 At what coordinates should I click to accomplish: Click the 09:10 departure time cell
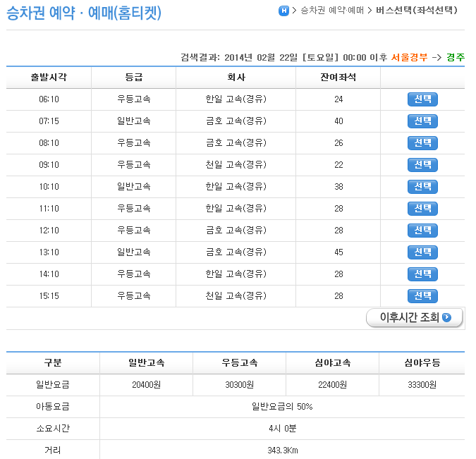pyautogui.click(x=49, y=165)
